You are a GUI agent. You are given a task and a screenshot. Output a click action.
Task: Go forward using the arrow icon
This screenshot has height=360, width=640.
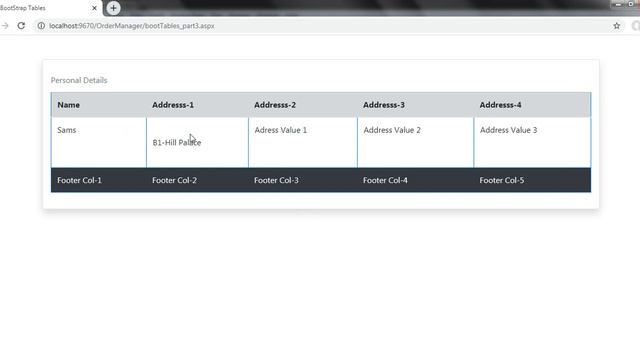[x=5, y=26]
